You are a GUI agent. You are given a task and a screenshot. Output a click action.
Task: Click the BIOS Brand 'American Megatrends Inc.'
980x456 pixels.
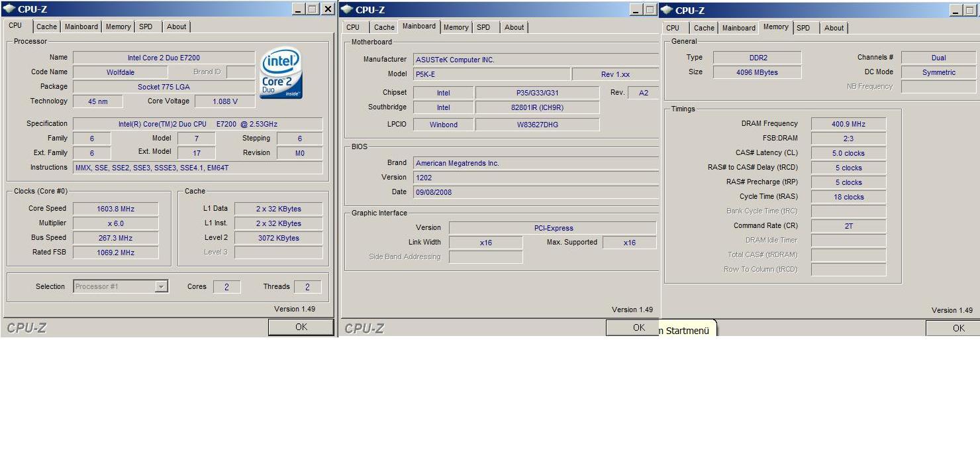click(x=536, y=163)
